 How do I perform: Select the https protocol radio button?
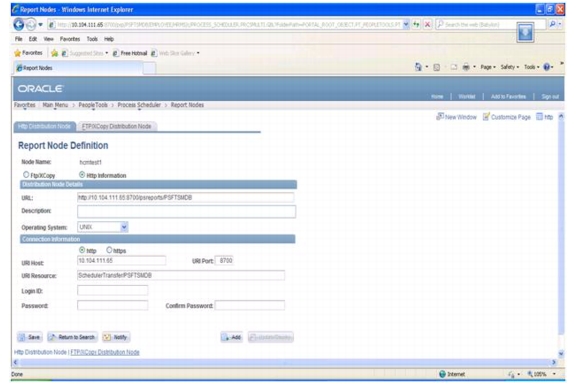click(x=109, y=250)
